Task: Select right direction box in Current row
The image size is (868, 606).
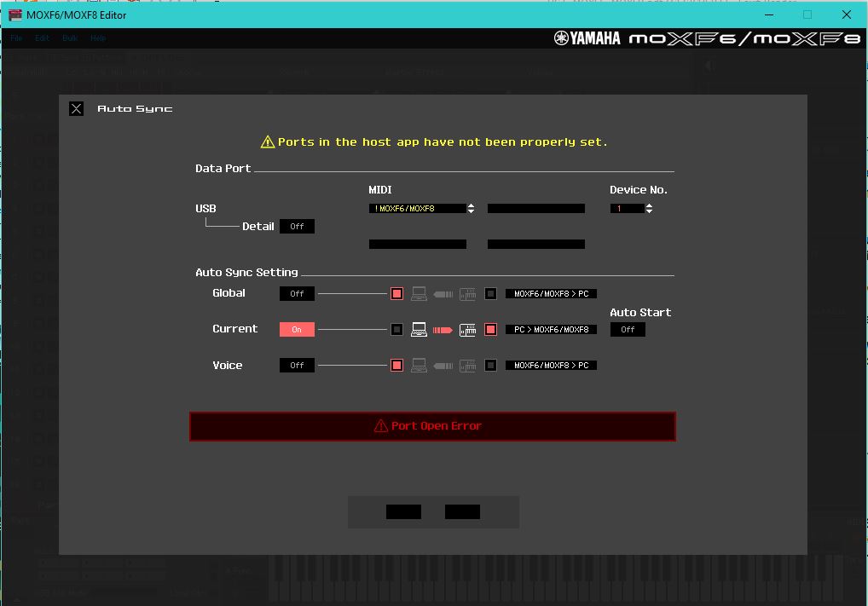Action: pyautogui.click(x=490, y=329)
